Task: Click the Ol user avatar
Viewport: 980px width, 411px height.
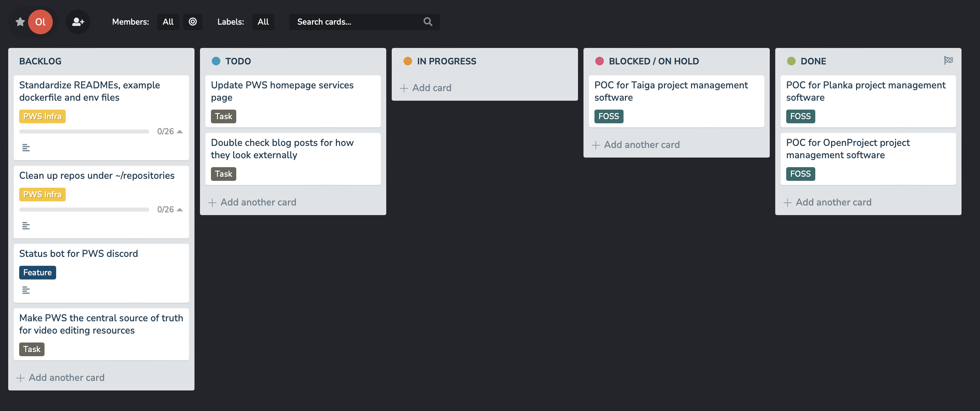Action: [x=40, y=22]
